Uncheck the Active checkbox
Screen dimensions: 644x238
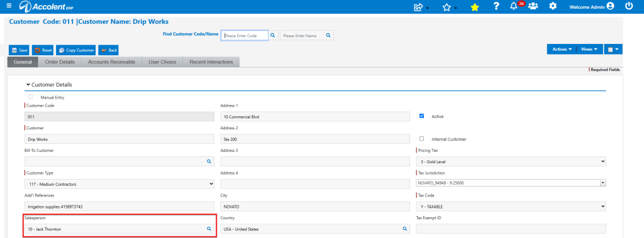(x=421, y=116)
